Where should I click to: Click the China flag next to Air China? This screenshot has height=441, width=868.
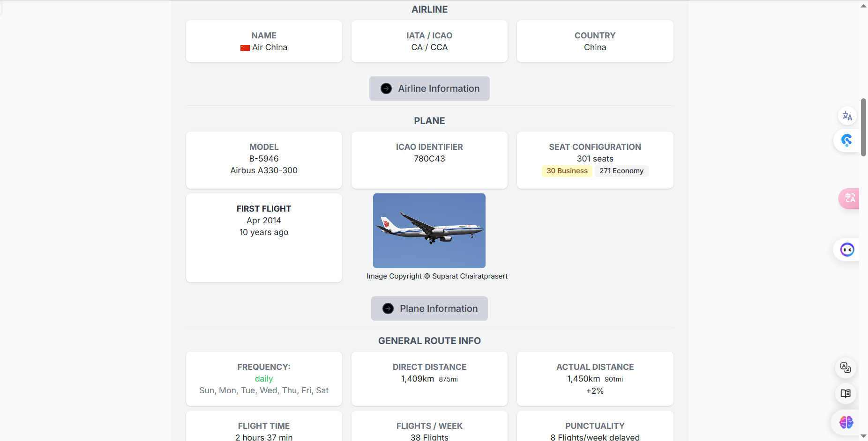[x=245, y=48]
